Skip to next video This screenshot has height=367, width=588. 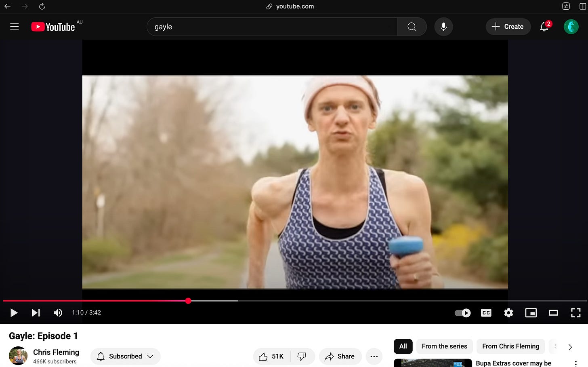pos(36,312)
